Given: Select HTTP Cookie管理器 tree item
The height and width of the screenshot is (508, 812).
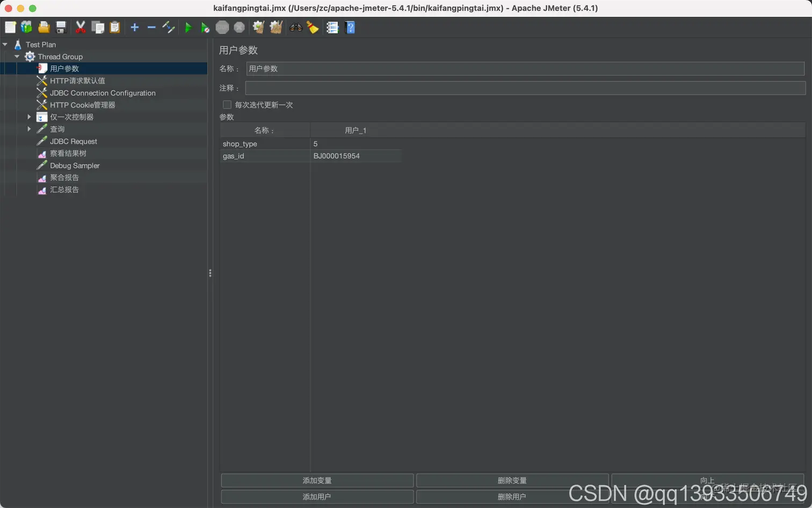Looking at the screenshot, I should coord(83,105).
